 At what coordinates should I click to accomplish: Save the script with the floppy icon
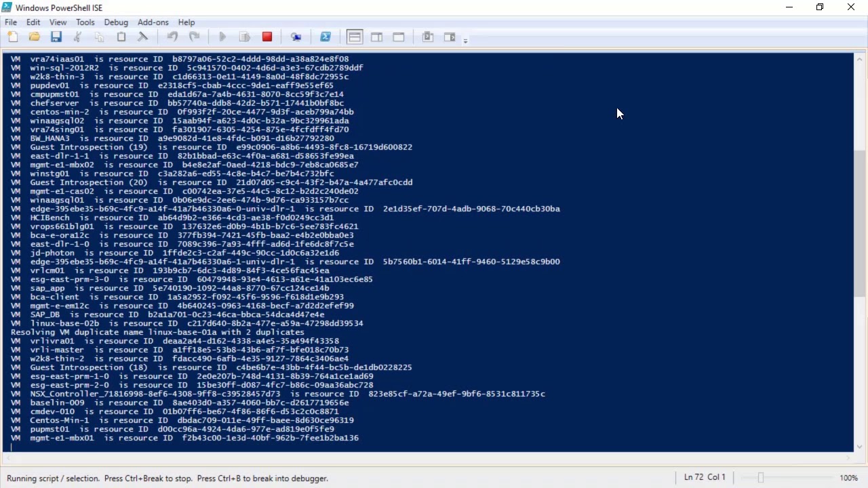(56, 37)
